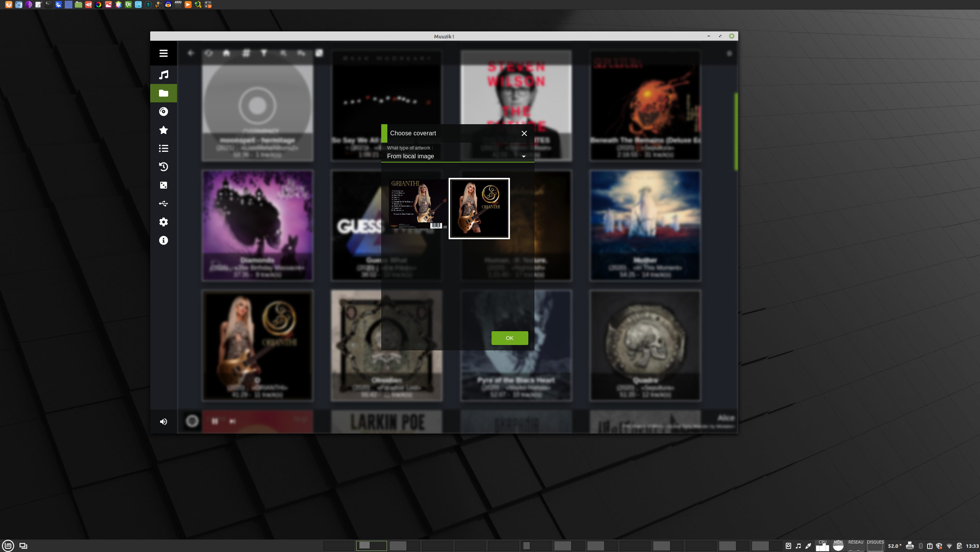Click the show desktop icon in taskbar
The width and height of the screenshot is (980, 552).
coord(23,546)
